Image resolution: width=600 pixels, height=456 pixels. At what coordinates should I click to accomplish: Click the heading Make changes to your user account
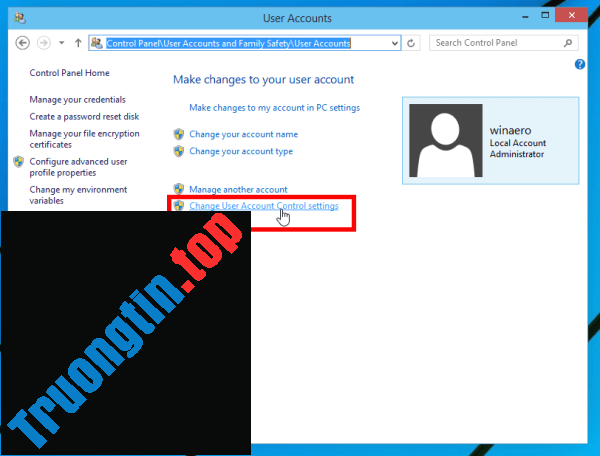coord(263,80)
